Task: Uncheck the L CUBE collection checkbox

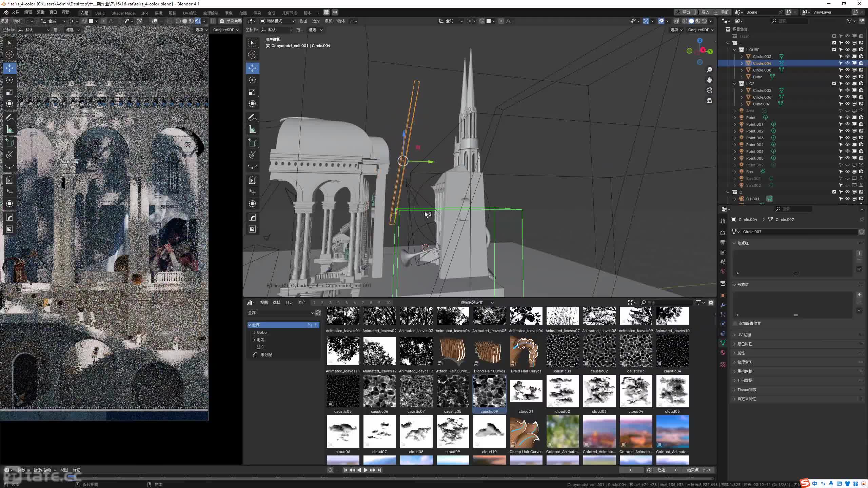Action: 834,50
